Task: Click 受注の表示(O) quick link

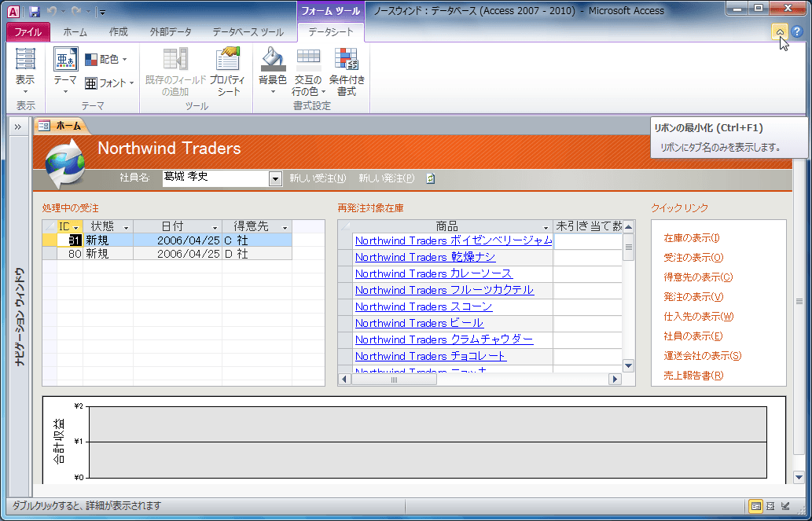Action: tap(693, 258)
